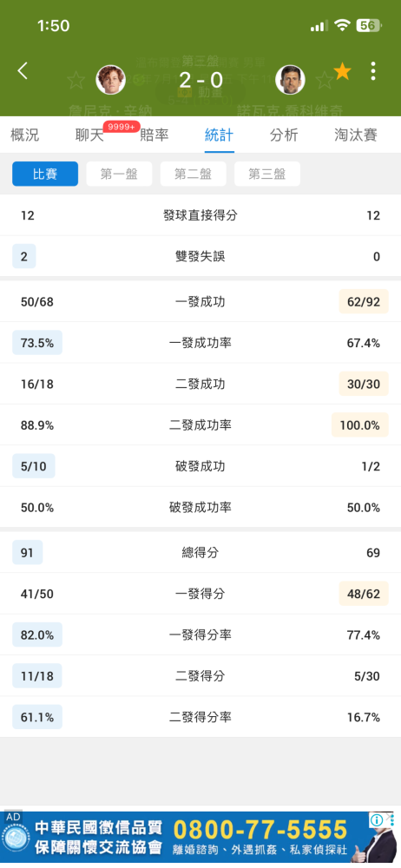Tap the 9999+ chat notification badge

point(122,127)
